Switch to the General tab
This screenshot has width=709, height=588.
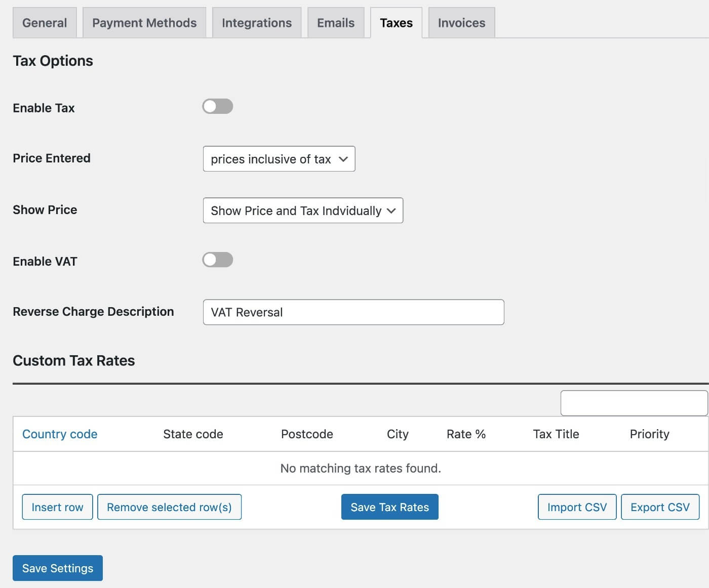(45, 23)
